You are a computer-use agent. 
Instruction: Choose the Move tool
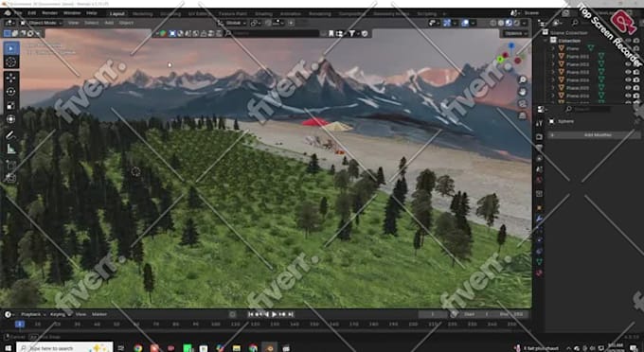tap(11, 78)
